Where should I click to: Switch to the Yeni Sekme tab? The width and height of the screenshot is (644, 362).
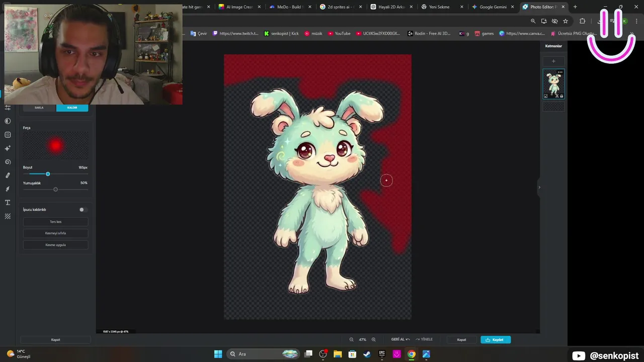point(442,7)
